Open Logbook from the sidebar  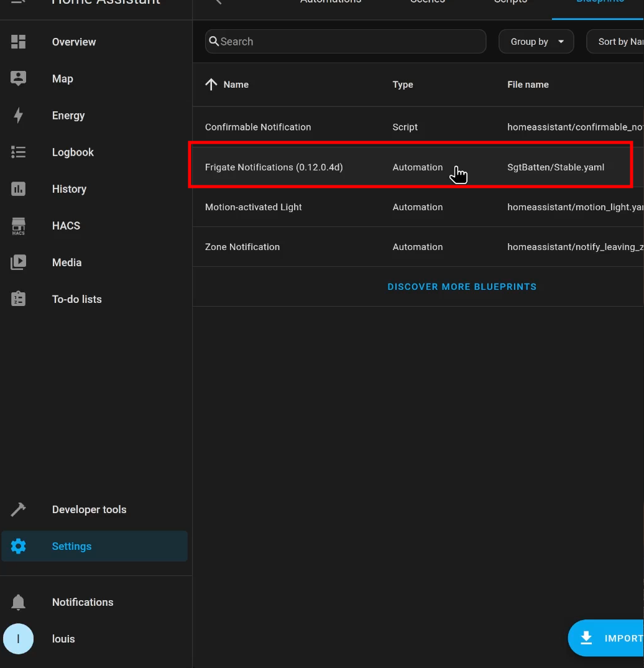pyautogui.click(x=94, y=152)
